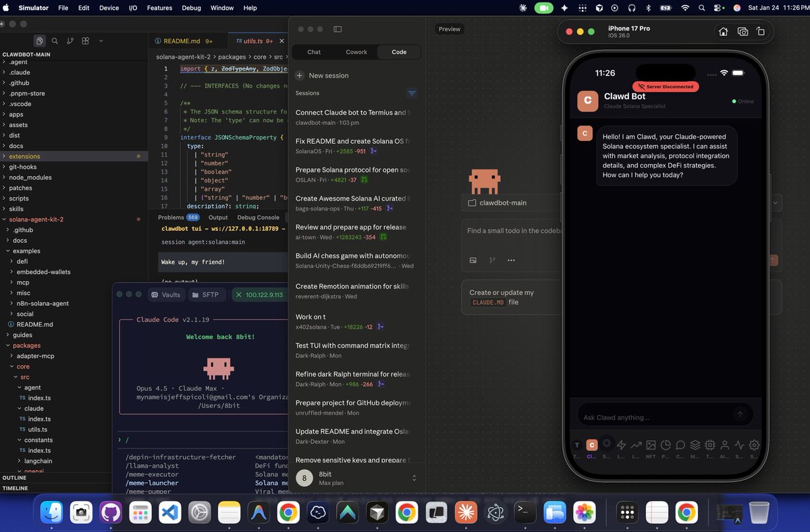Collapse the solana-agent-kit-2 folder
This screenshot has height=532, width=810.
click(36, 219)
